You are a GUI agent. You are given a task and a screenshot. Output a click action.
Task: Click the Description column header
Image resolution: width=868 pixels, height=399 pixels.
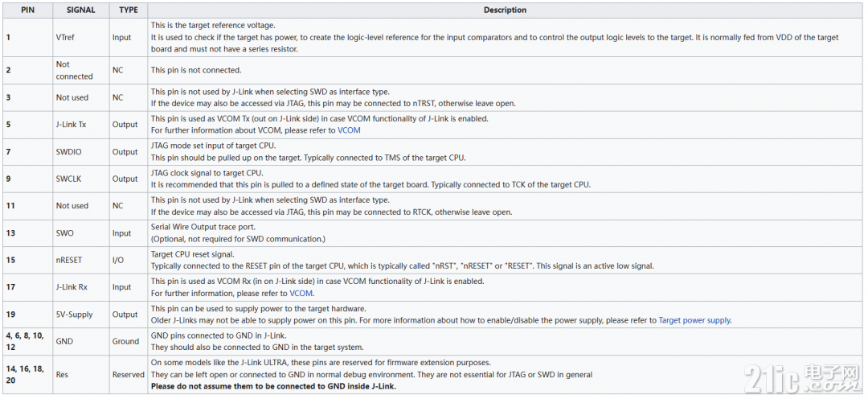click(505, 10)
